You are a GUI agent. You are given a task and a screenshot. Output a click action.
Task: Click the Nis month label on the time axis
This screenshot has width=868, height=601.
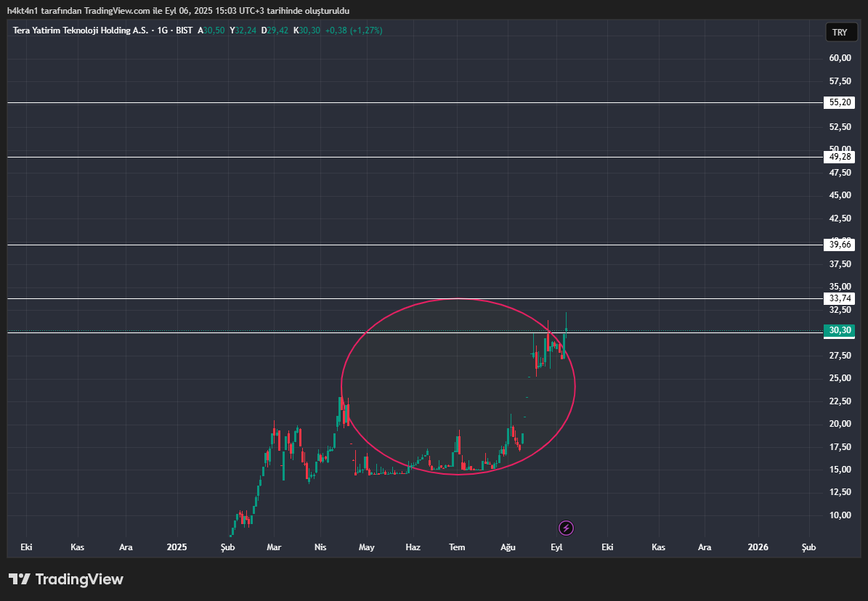(x=320, y=547)
